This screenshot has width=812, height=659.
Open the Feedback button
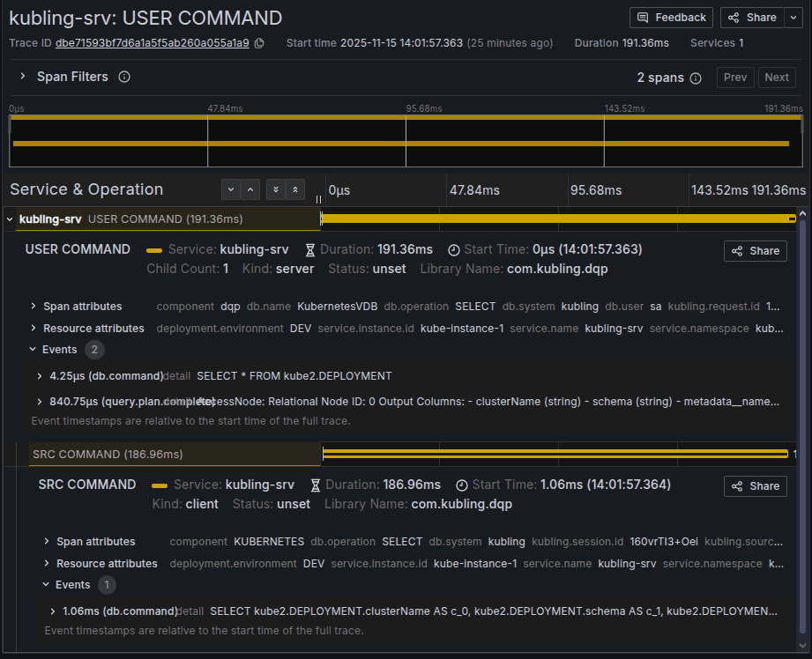click(671, 18)
